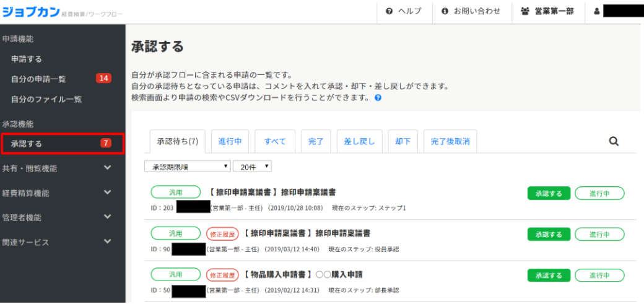Click 承認機能 section heading

click(18, 124)
